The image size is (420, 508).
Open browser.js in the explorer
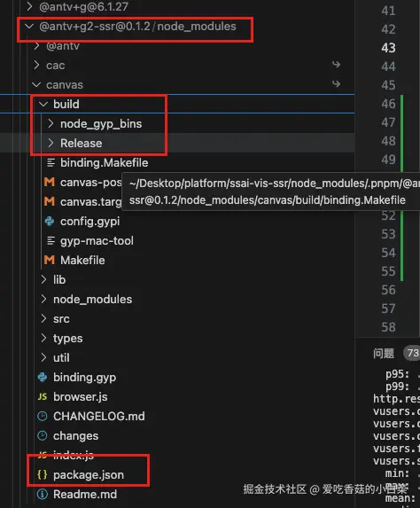(x=81, y=397)
